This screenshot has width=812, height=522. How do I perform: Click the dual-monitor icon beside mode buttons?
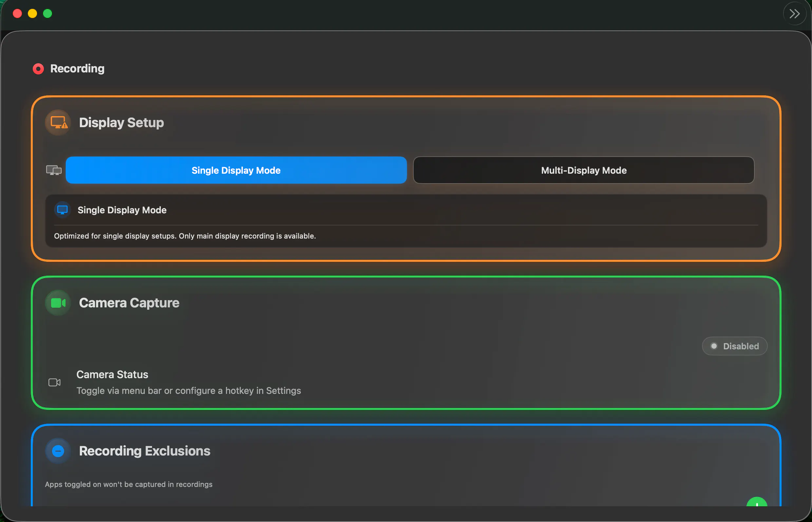(x=54, y=170)
